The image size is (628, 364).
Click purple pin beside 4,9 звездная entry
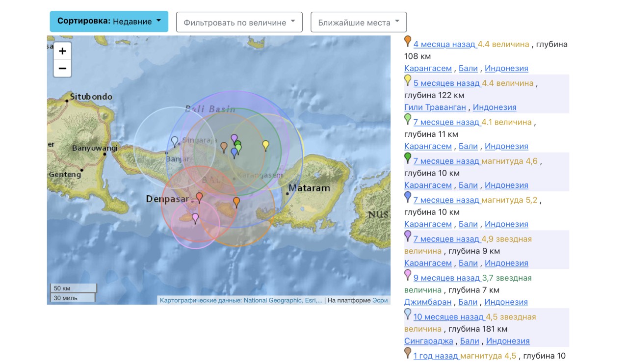coord(408,236)
